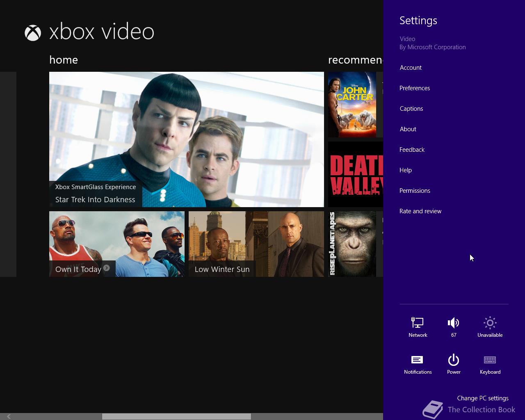Screen dimensions: 525x420
Task: Open the Own It Today tile
Action: coord(117,244)
